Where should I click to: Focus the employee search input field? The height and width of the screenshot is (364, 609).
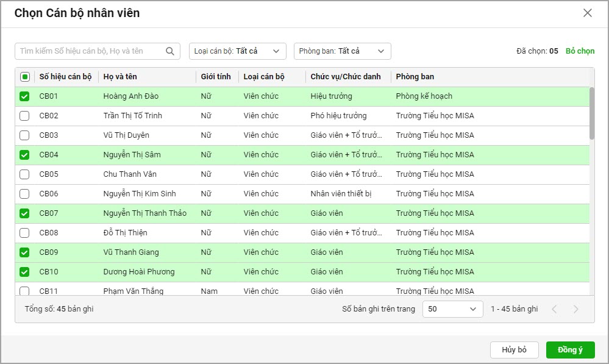[90, 51]
